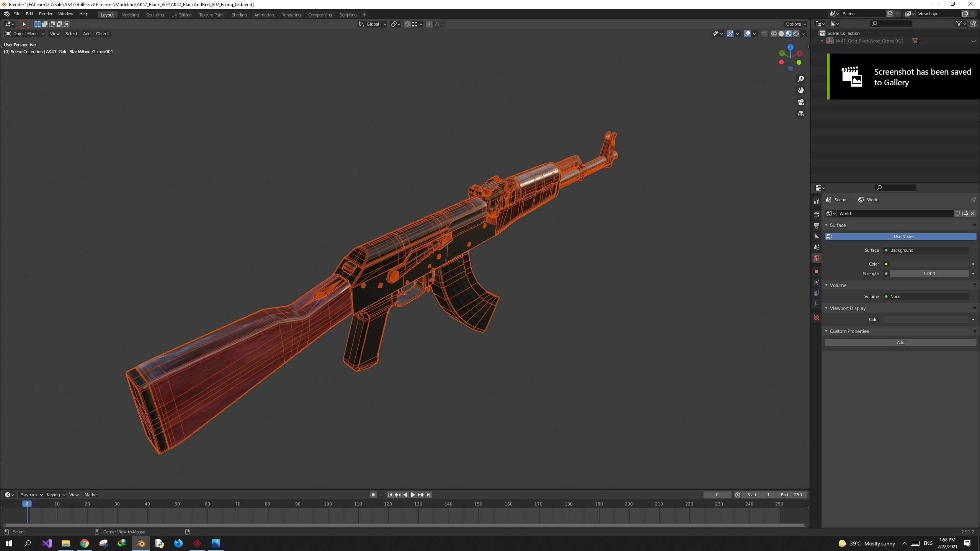Toggle camera view with camera gizmo
This screenshot has height=551, width=980.
coord(800,102)
